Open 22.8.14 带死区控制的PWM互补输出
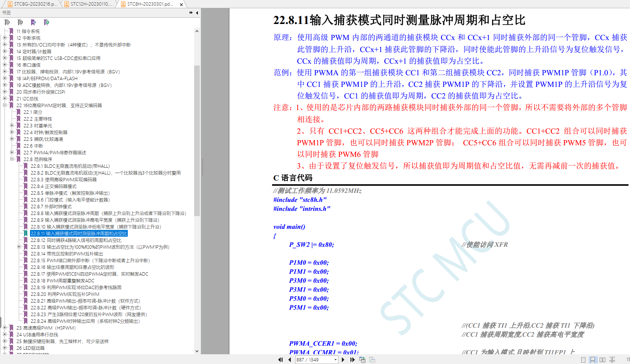Viewport: 630px width, 364px height. coord(67,254)
